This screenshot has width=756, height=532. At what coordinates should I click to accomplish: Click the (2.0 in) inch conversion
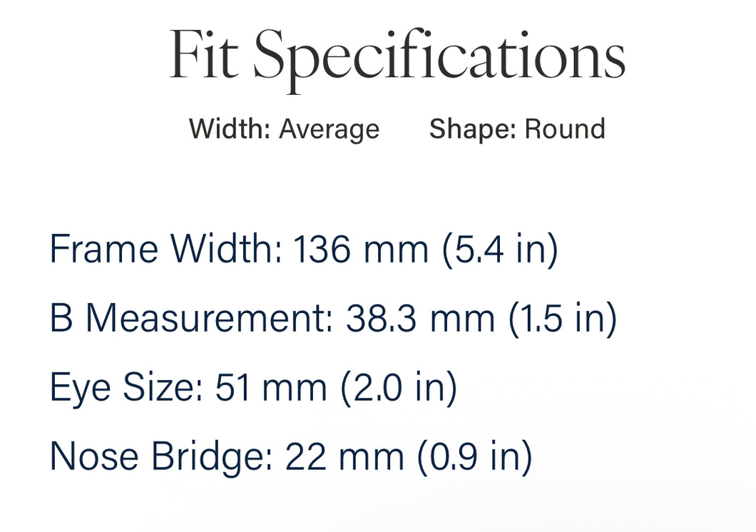coord(399,388)
